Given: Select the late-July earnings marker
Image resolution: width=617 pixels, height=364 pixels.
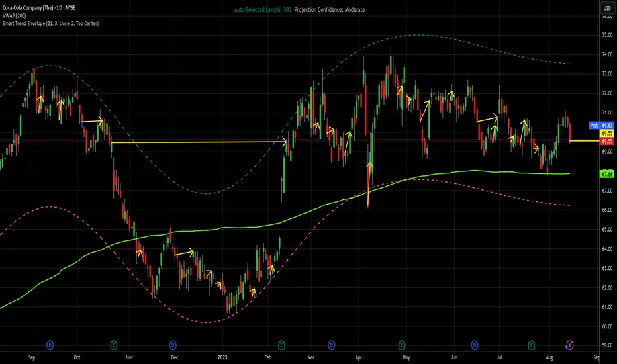Looking at the screenshot, I should (531, 345).
